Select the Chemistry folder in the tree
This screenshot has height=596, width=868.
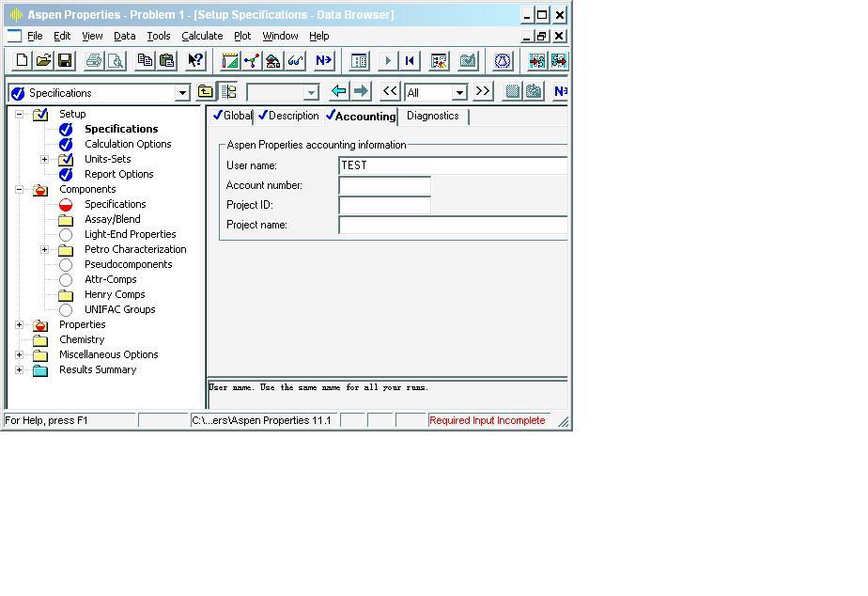[x=82, y=339]
